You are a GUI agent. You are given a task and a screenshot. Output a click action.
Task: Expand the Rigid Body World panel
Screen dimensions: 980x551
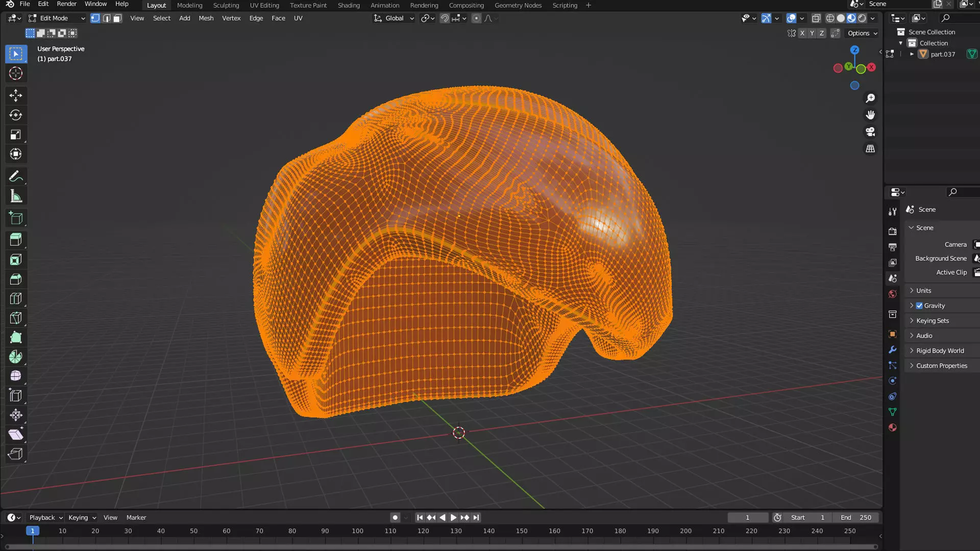[x=940, y=350]
